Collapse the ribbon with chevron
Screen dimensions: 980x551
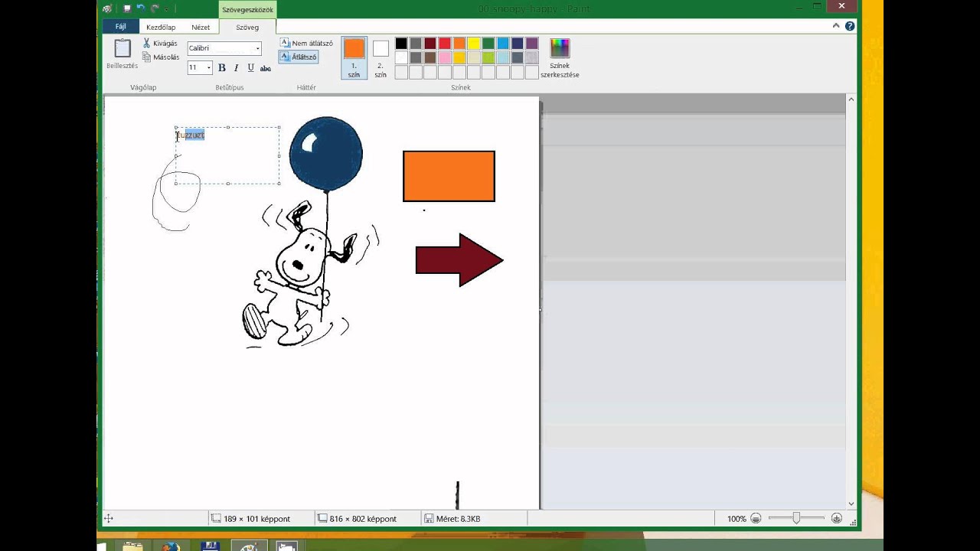point(836,26)
